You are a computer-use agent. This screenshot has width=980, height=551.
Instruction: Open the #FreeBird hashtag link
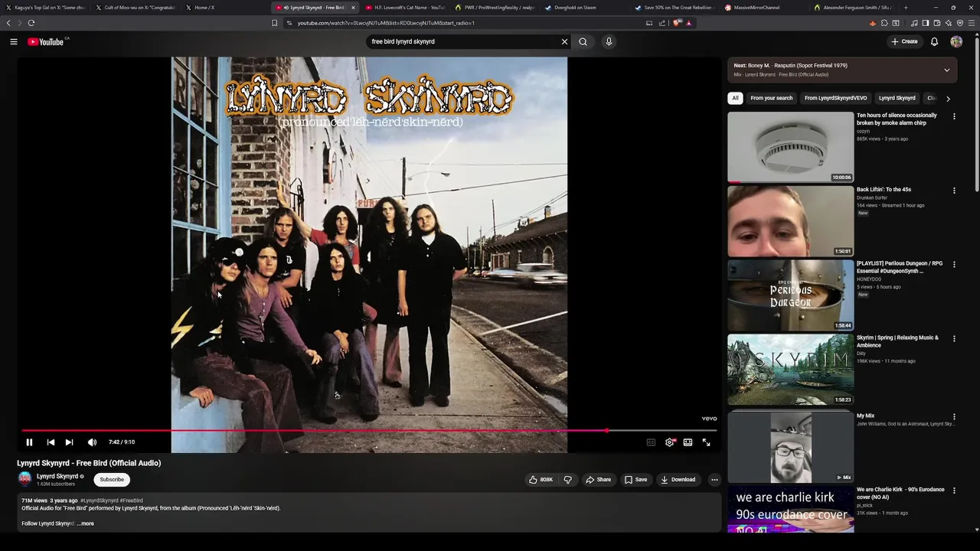click(132, 500)
